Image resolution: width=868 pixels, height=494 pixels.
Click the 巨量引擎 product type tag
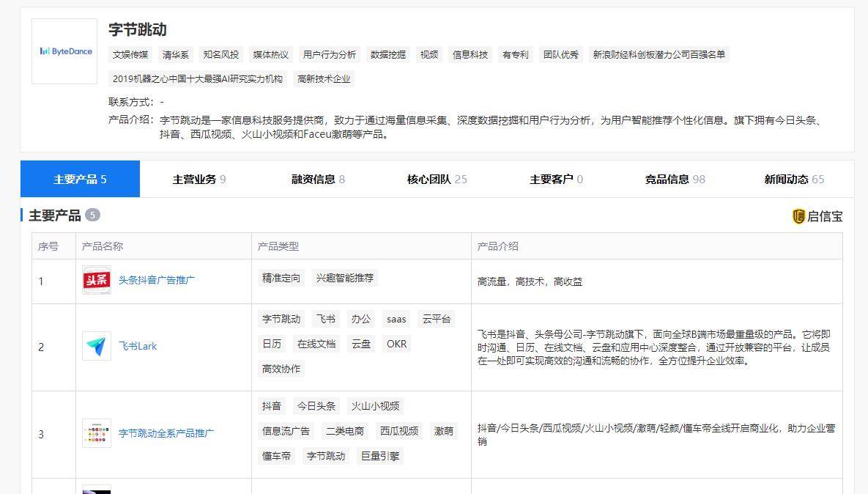[380, 456]
